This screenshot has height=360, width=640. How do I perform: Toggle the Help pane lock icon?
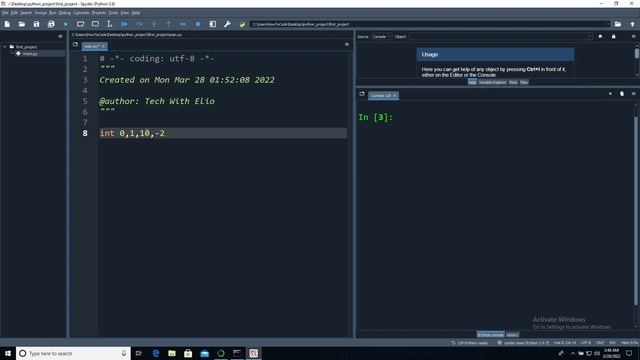pyautogui.click(x=613, y=36)
